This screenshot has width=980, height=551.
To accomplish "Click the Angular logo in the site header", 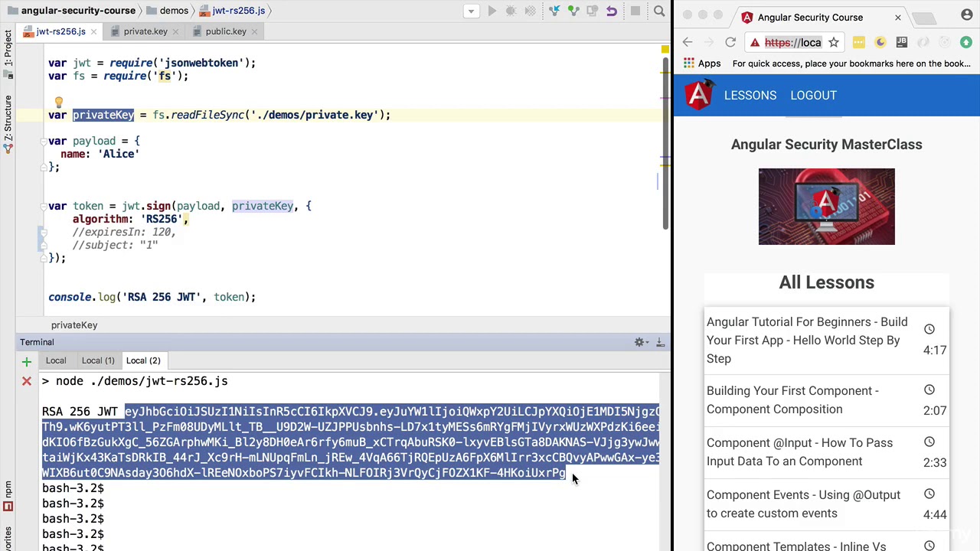I will (x=699, y=96).
